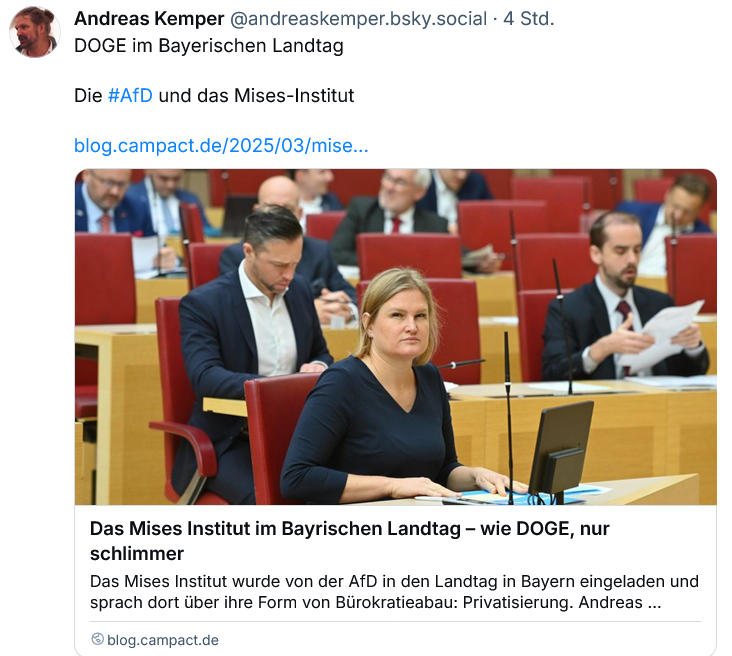Open the Landtag photo preview image
Image resolution: width=732 pixels, height=656 pixels.
tap(395, 337)
